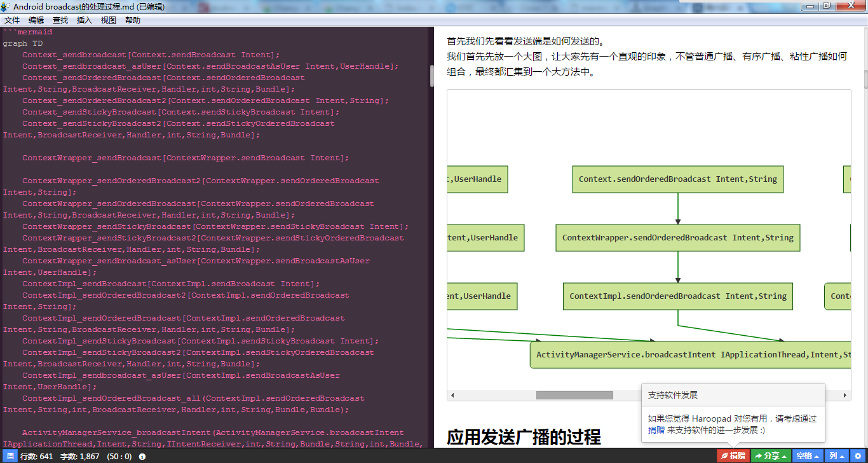Close the Haroopad window
The width and height of the screenshot is (868, 463).
[x=850, y=6]
